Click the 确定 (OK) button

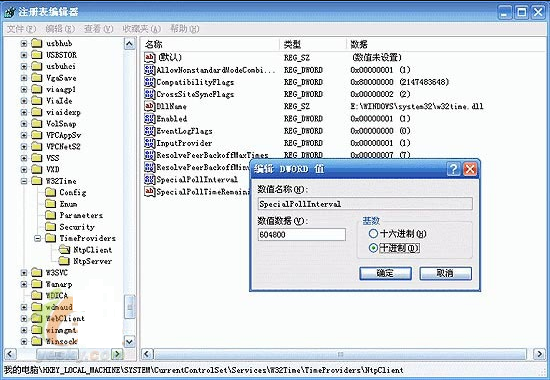click(x=385, y=273)
